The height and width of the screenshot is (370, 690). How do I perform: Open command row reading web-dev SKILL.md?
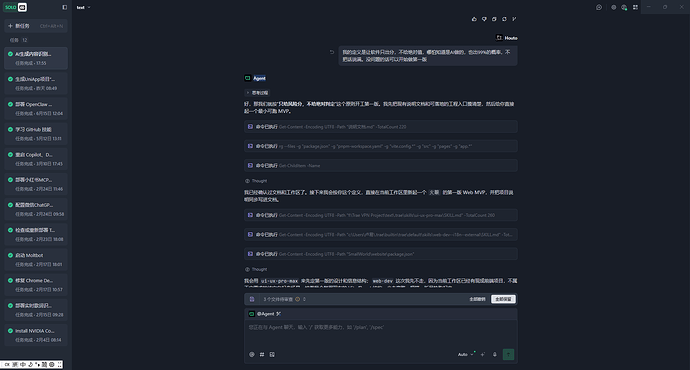381,234
